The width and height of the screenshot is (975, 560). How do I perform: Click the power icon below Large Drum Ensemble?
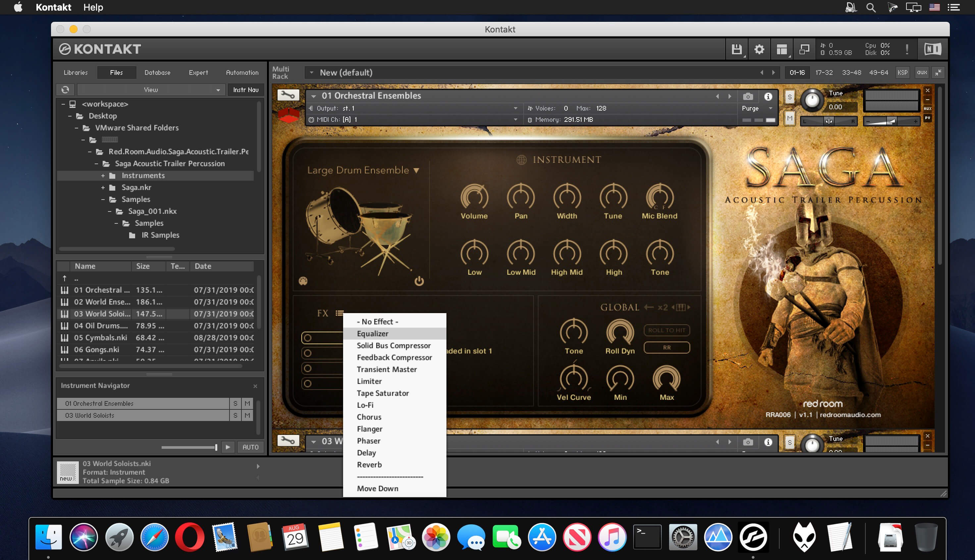419,281
